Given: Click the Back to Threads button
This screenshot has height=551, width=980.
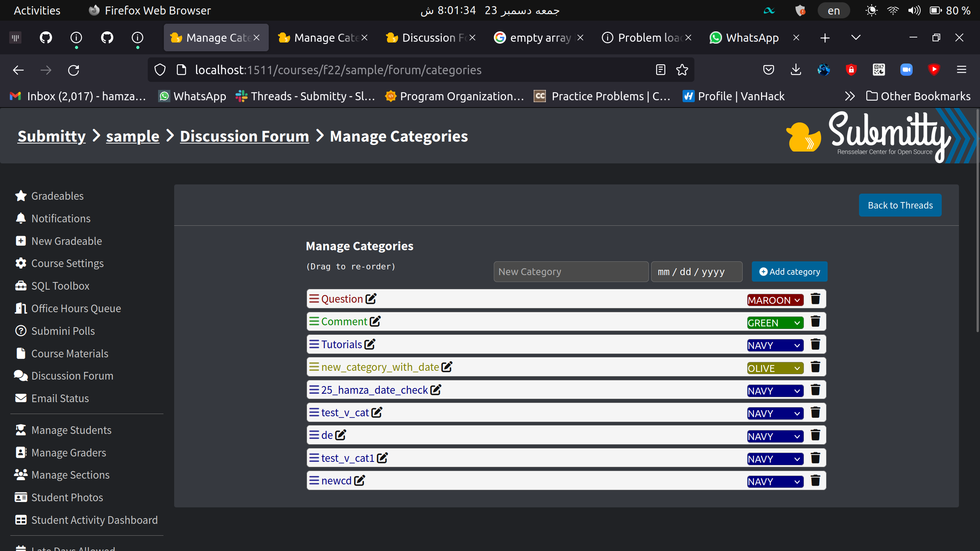Looking at the screenshot, I should click(900, 205).
